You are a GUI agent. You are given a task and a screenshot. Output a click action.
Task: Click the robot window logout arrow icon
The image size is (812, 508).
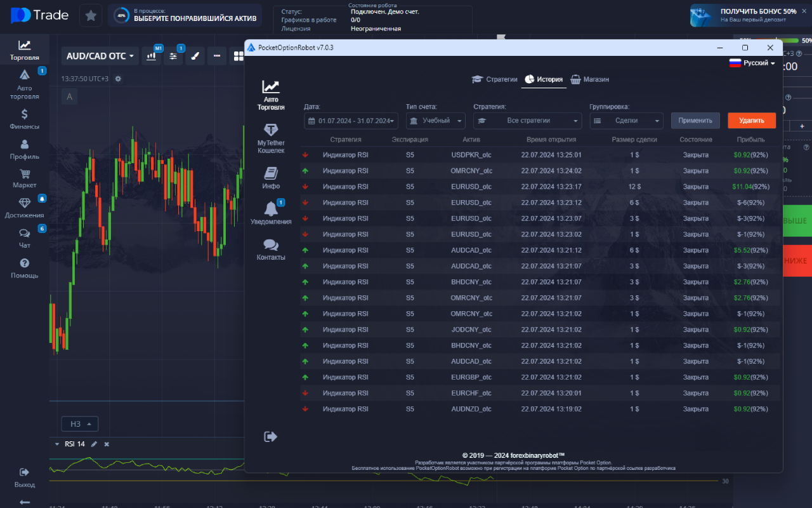[x=271, y=436]
